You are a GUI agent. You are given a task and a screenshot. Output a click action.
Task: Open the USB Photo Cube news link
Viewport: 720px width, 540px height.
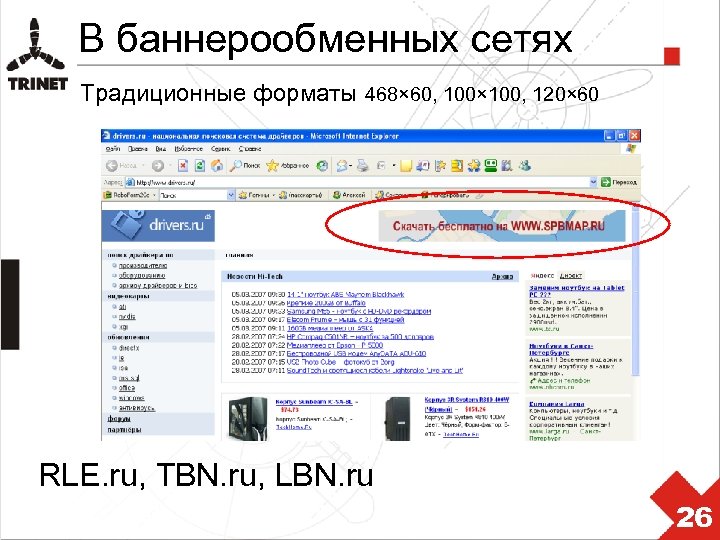pos(340,362)
